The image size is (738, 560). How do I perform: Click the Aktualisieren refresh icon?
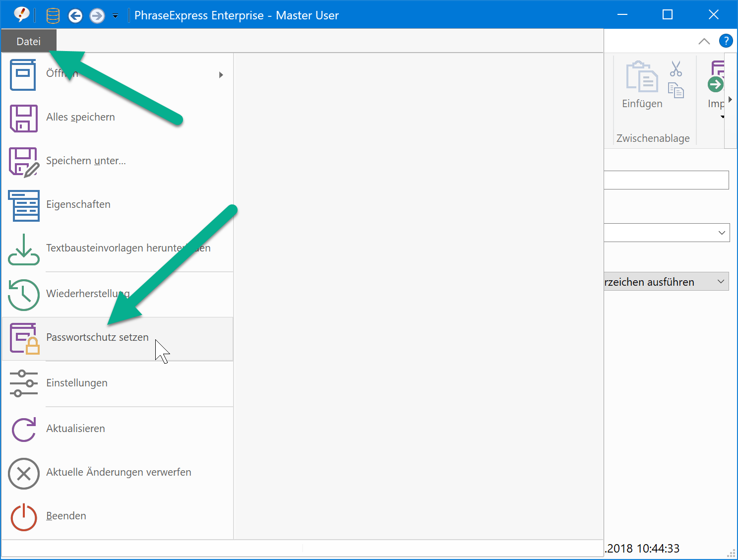[24, 430]
